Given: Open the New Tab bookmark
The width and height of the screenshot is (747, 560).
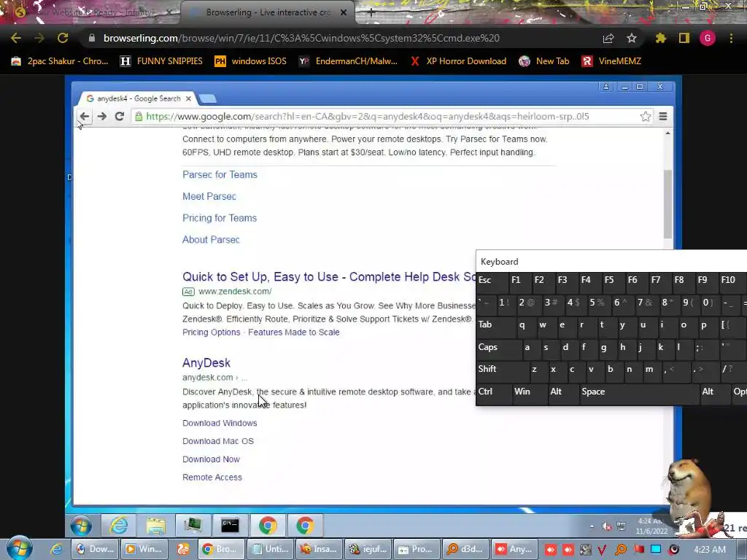Looking at the screenshot, I should [544, 61].
